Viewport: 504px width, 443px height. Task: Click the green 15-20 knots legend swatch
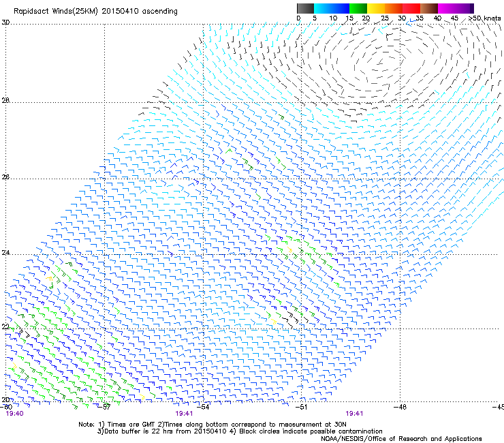coord(358,8)
